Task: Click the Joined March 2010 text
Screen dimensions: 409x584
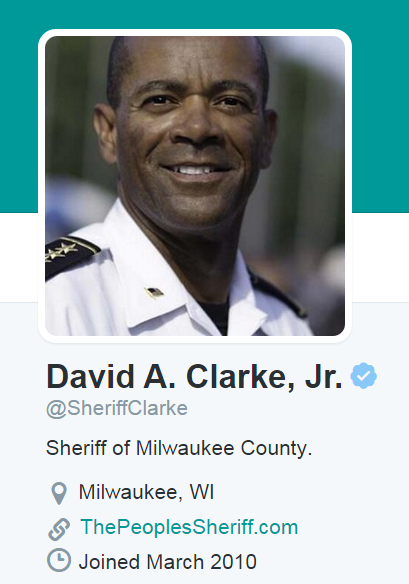Action: [x=168, y=562]
